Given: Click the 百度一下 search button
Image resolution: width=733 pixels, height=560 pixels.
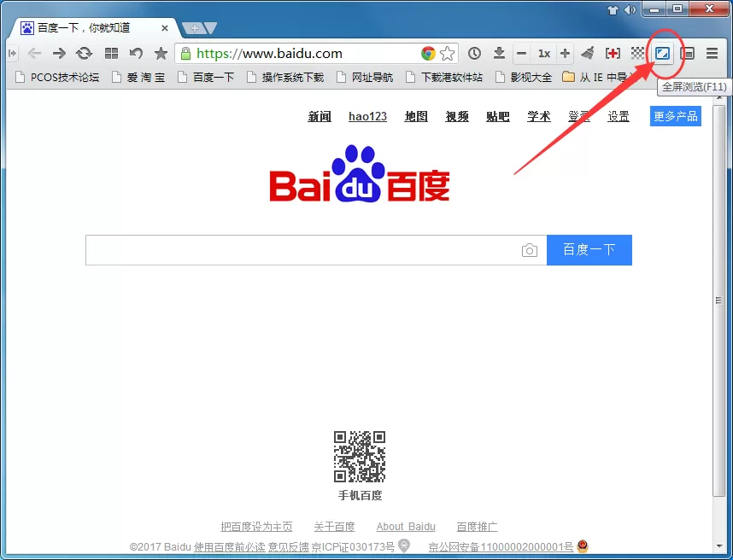Looking at the screenshot, I should 589,250.
